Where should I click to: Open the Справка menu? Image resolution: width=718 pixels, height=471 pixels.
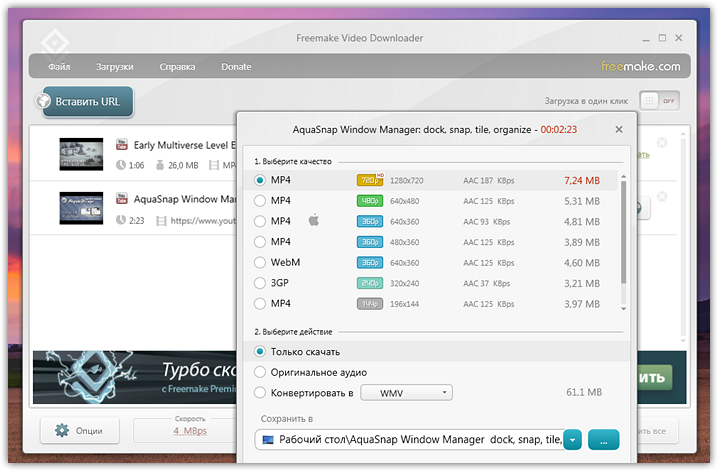177,67
